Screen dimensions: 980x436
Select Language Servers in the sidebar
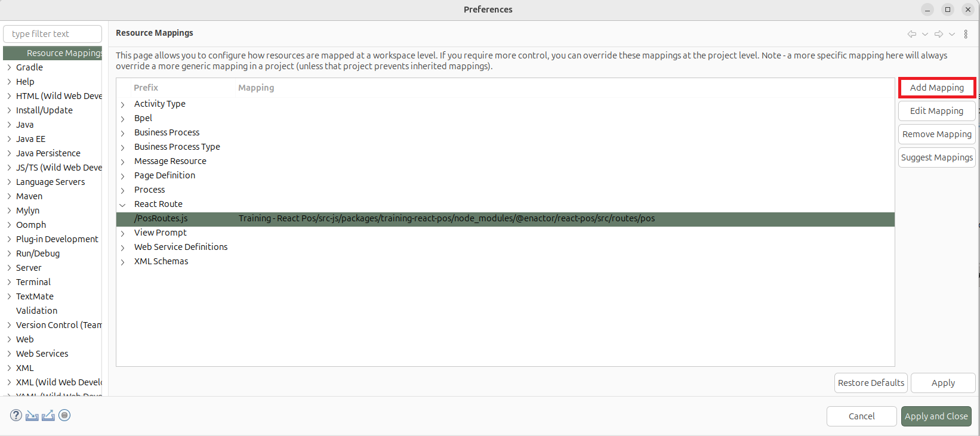point(50,182)
